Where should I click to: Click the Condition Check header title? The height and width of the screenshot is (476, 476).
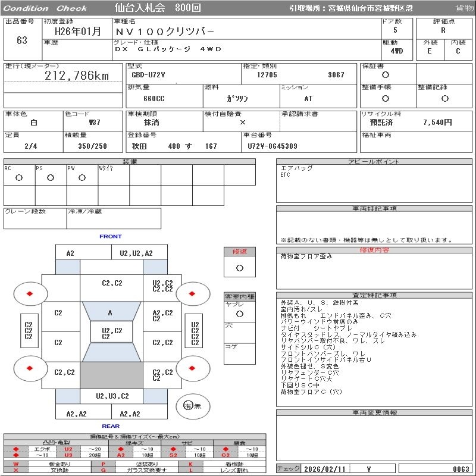[45, 8]
